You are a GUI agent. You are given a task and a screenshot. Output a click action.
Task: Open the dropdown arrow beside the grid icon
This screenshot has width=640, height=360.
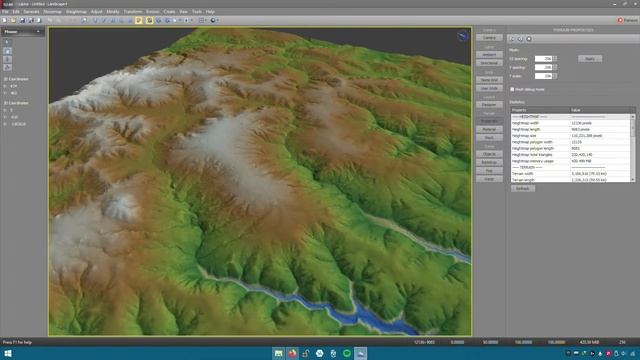point(206,20)
